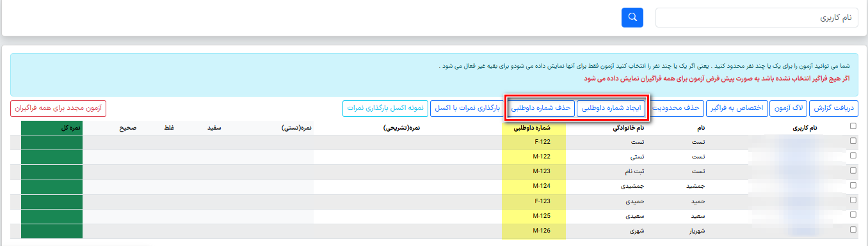The image size is (868, 246).
Task: Click the green نمره کل column header
Action: click(51, 128)
